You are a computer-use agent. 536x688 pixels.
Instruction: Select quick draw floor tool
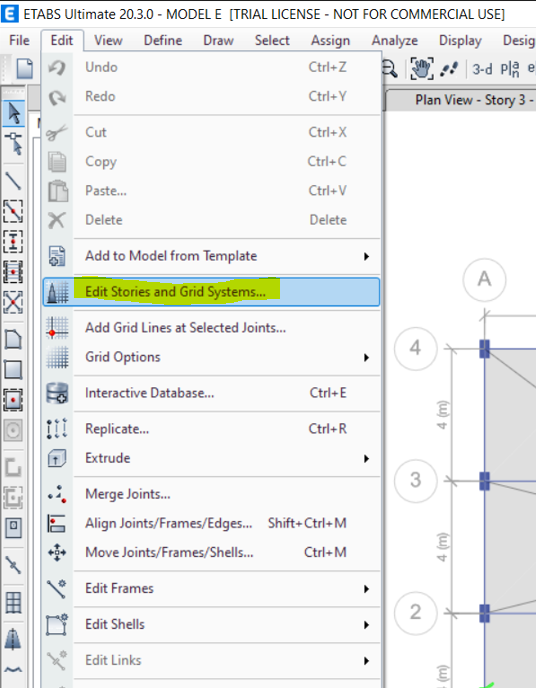click(x=13, y=400)
